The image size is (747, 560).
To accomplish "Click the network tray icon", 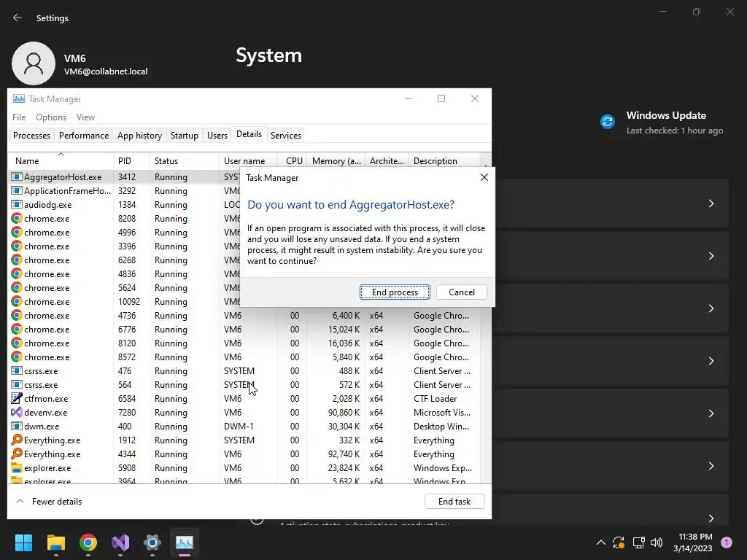I will tap(638, 542).
